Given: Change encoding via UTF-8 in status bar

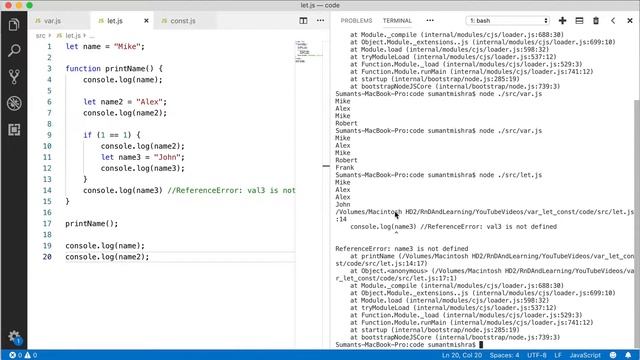Looking at the screenshot, I should coord(537,355).
